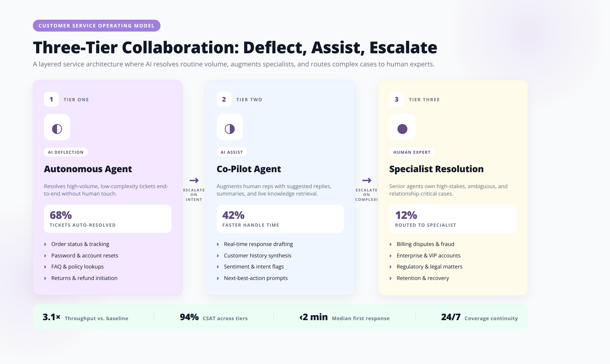The width and height of the screenshot is (610, 364).
Task: Open the 68% Tickets Auto-Resolved stat box
Action: [x=108, y=218]
